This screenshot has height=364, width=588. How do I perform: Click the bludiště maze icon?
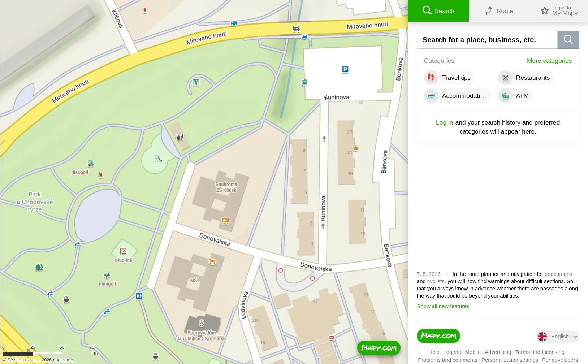click(x=123, y=251)
